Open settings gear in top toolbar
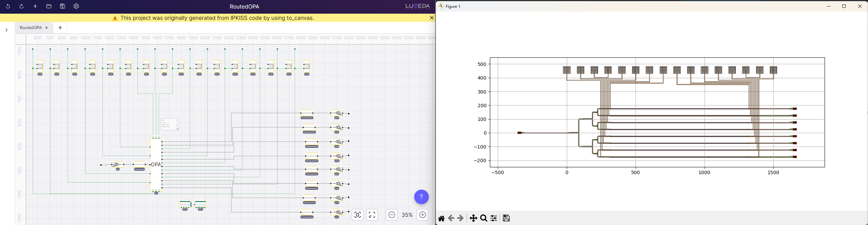 tap(76, 6)
